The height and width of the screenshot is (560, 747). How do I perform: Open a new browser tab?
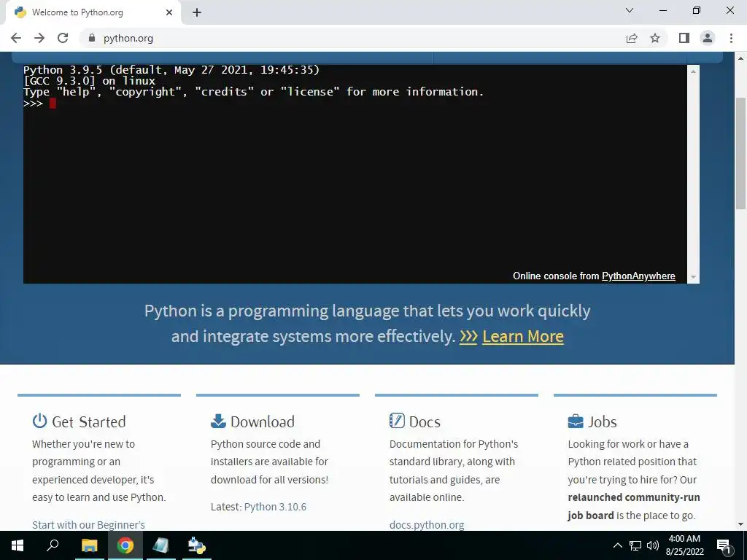197,12
